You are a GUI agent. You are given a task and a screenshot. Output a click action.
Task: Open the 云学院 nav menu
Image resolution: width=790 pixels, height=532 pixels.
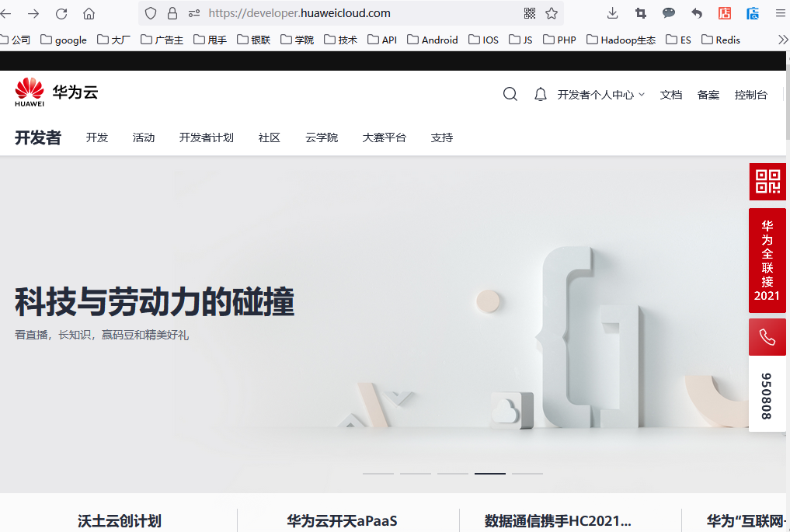[x=322, y=137]
